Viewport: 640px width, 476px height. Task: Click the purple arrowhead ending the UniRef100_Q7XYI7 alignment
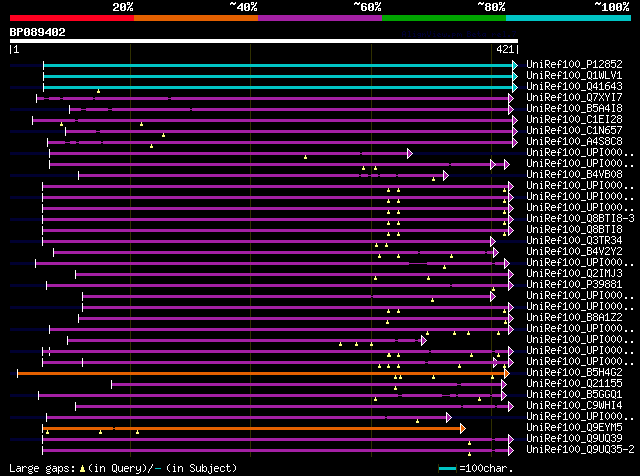click(511, 98)
